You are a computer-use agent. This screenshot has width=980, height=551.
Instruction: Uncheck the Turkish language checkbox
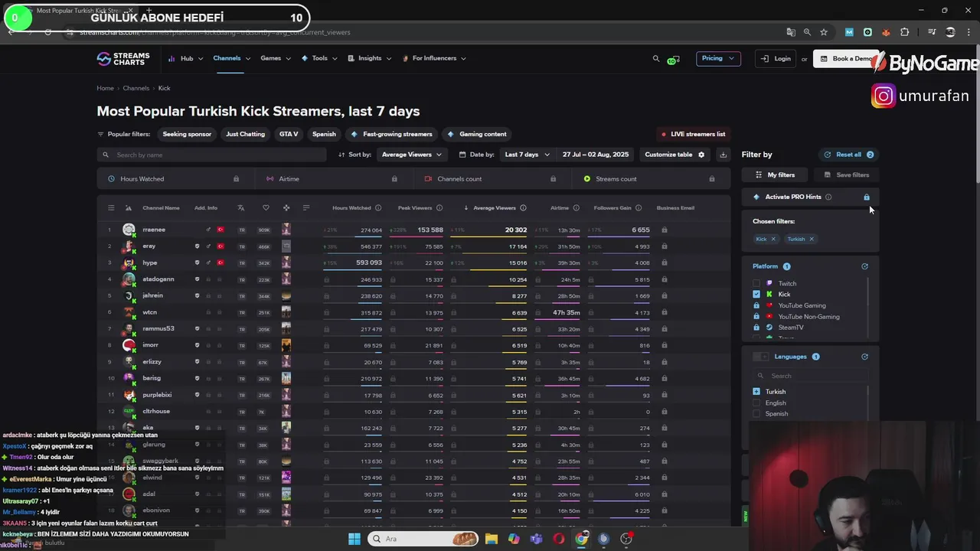coord(756,392)
